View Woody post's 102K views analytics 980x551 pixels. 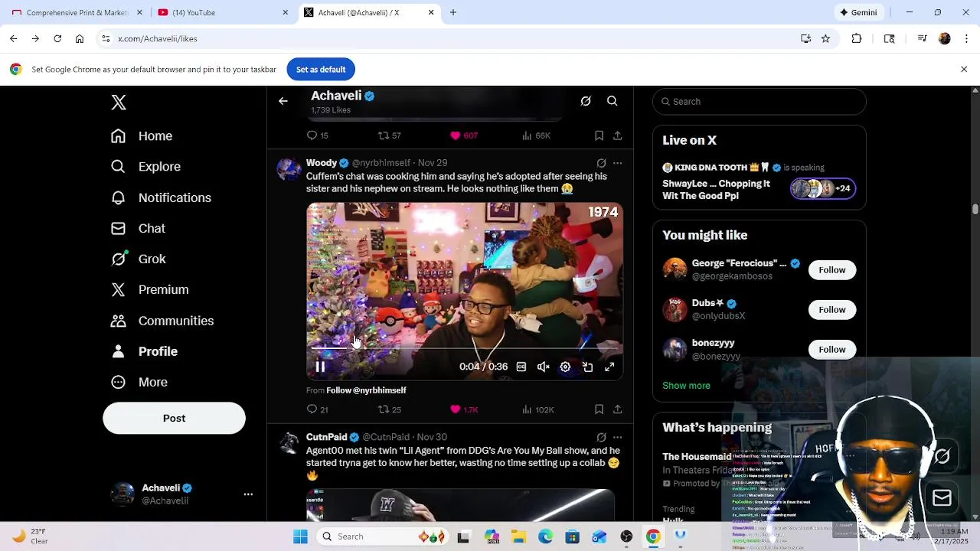(537, 409)
